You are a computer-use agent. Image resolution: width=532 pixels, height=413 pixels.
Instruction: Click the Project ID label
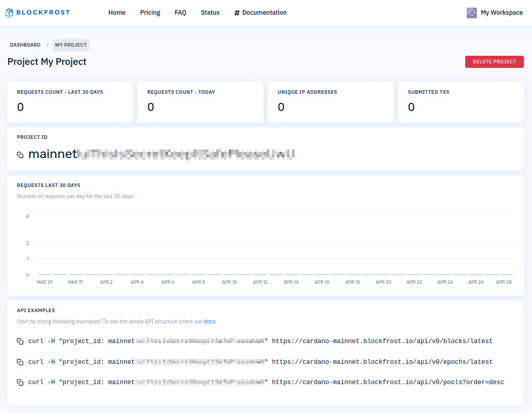point(32,137)
